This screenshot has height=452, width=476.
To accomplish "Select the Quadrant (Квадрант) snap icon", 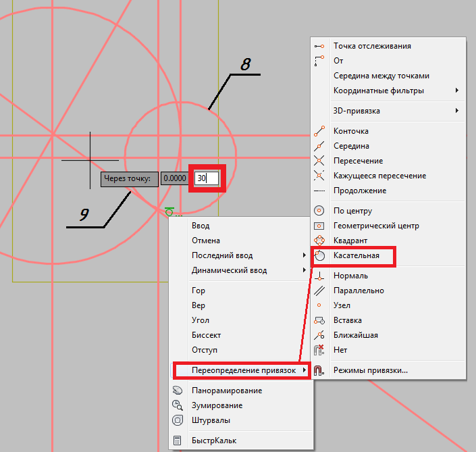I will [x=320, y=241].
